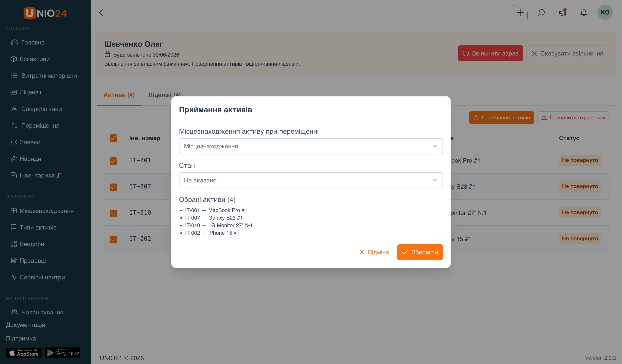Viewport: 622px width, 364px height.
Task: Open the KO user avatar
Action: 605,12
